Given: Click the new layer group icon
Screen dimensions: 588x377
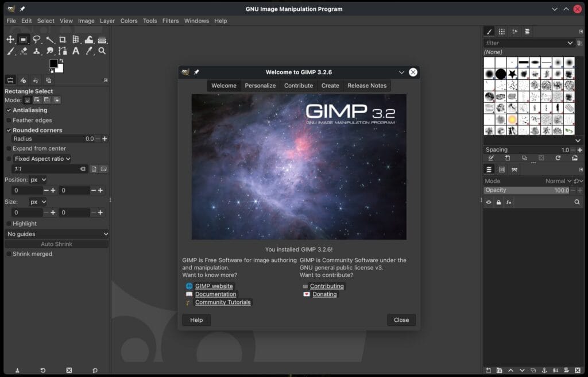Looking at the screenshot, I should [499, 370].
